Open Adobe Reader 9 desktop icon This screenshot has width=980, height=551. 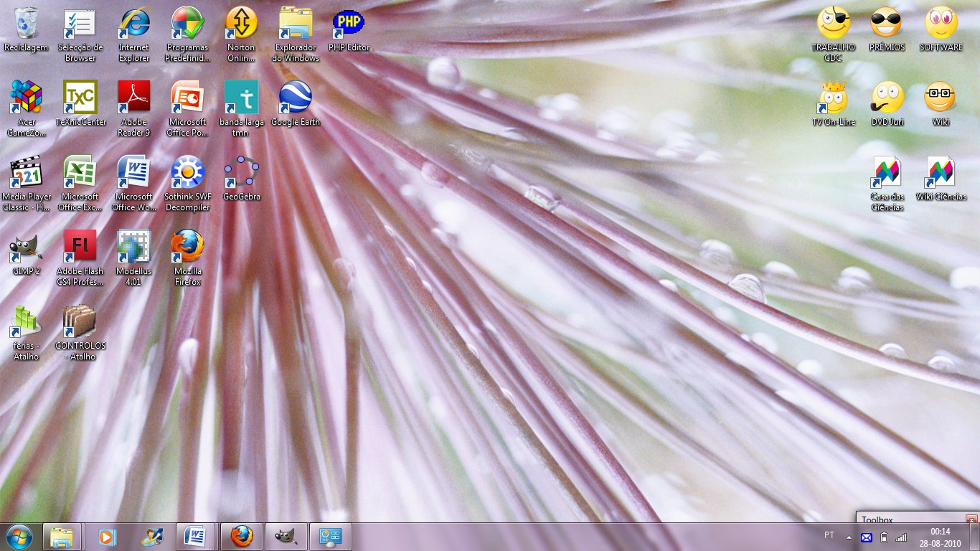point(134,98)
